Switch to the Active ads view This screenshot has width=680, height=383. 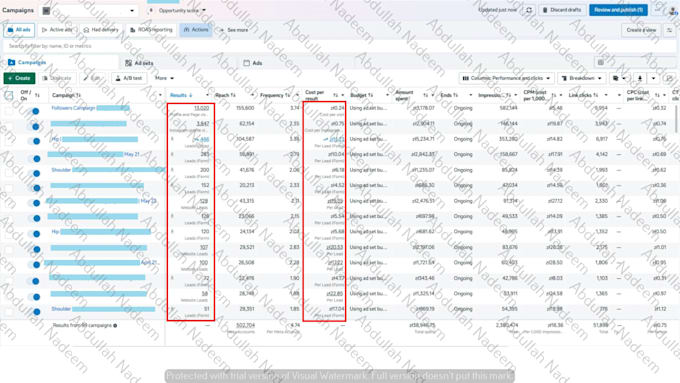(x=57, y=30)
